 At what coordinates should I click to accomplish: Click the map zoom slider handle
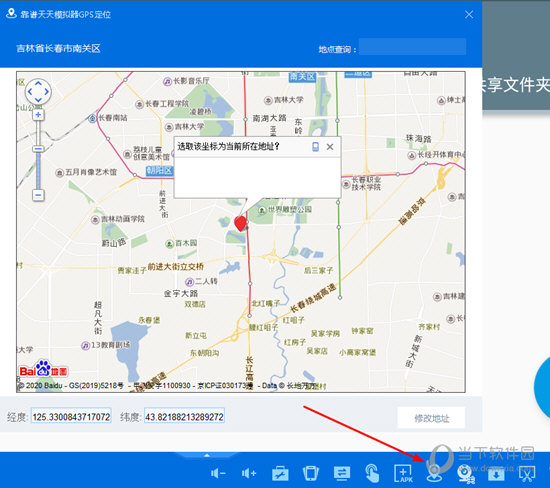pos(38,149)
